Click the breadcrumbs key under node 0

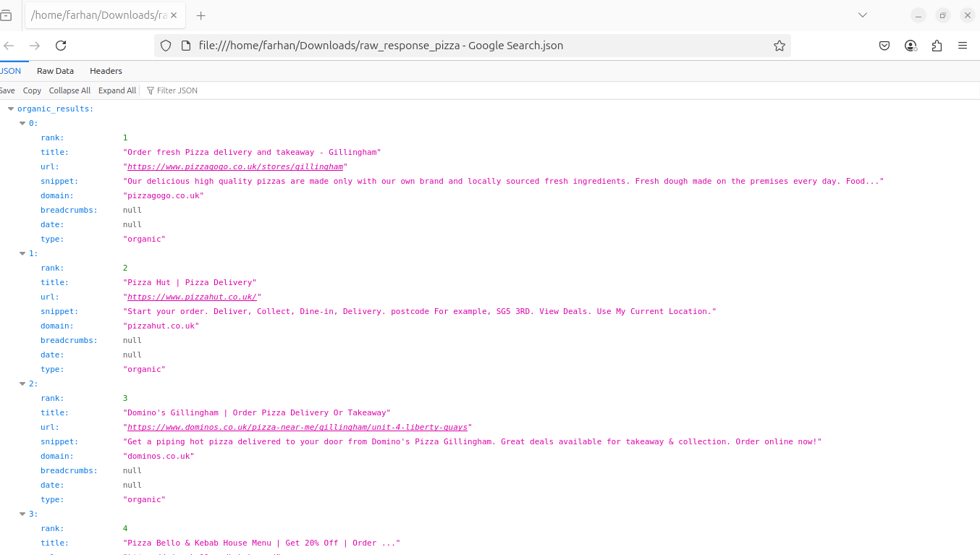[x=69, y=210]
